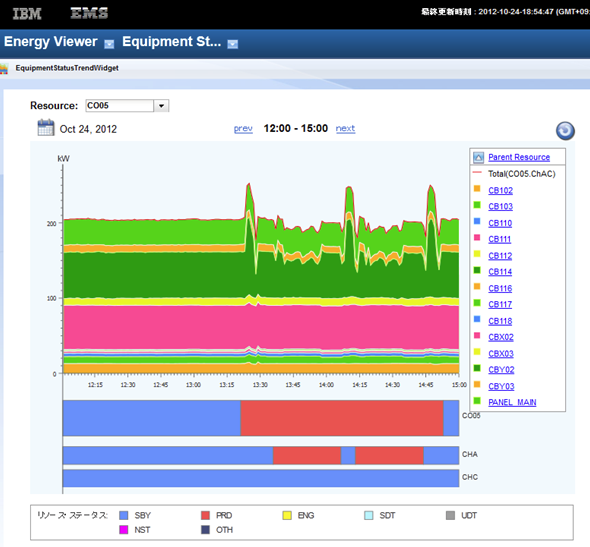Click the pink CB111 legend color swatch
This screenshot has height=547, width=590.
[477, 237]
